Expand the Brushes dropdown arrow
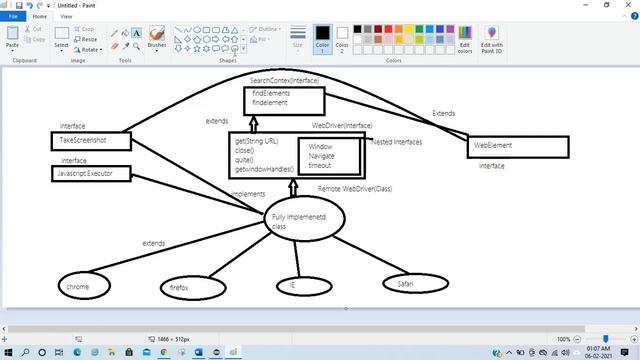The width and height of the screenshot is (640, 360). pos(157,51)
